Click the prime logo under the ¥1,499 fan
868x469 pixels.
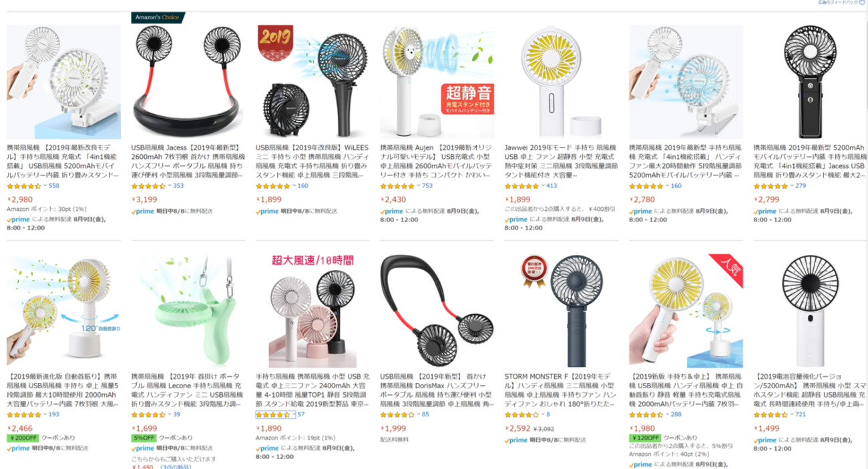click(x=765, y=440)
